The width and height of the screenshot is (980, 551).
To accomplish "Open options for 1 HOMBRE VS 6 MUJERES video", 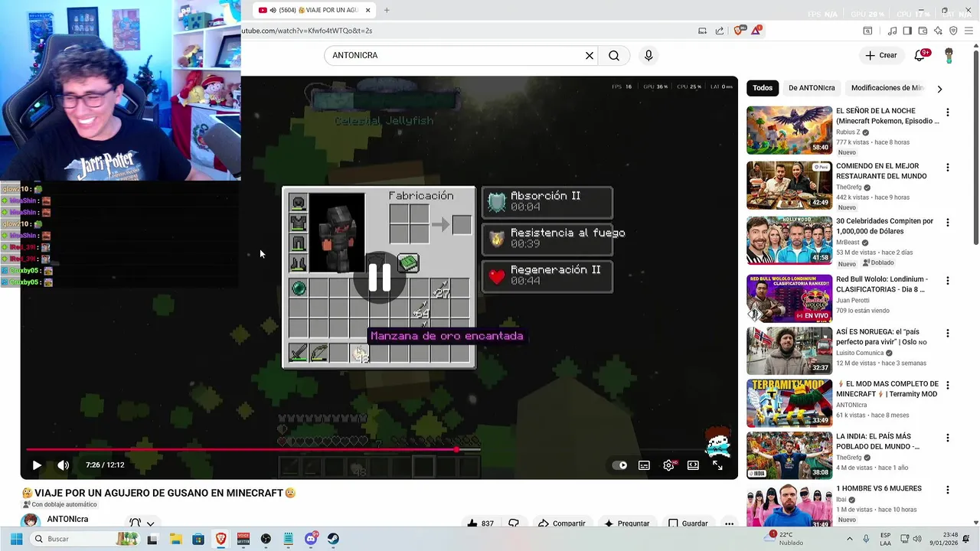I will point(948,491).
